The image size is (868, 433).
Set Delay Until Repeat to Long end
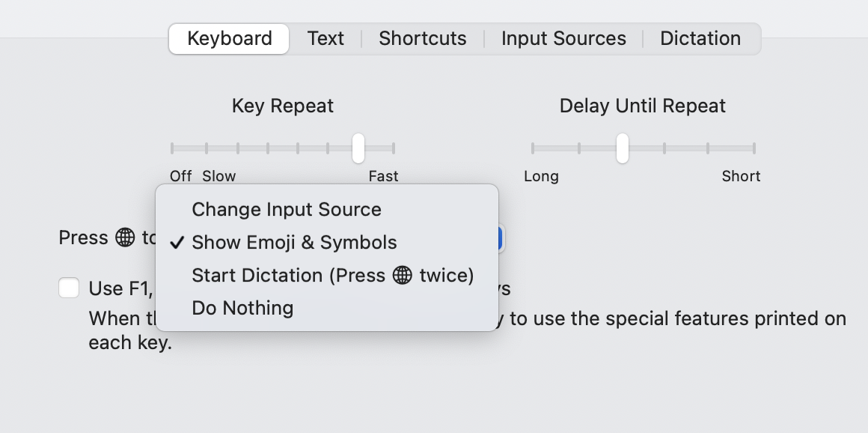pos(533,148)
